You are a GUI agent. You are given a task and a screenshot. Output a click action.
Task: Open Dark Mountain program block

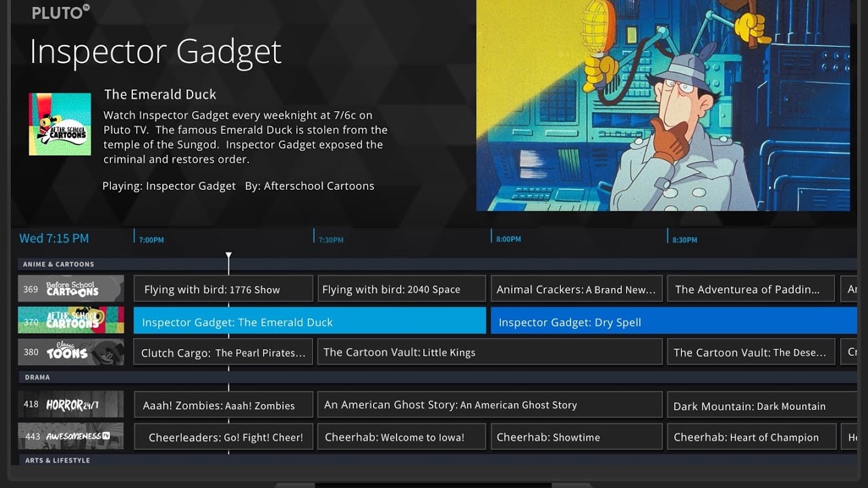pyautogui.click(x=762, y=405)
